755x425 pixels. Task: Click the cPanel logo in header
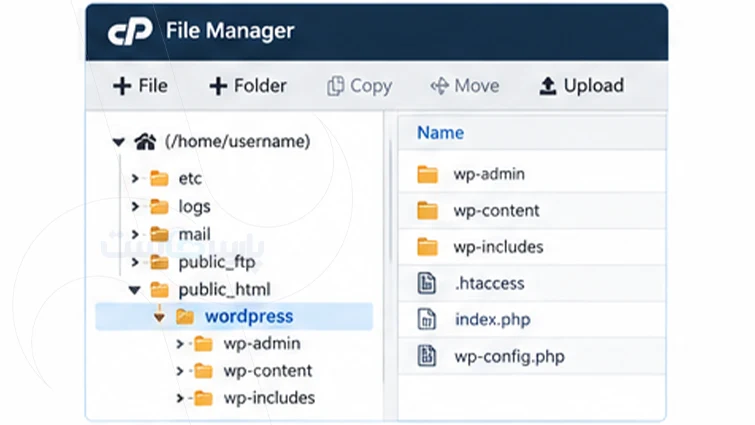point(130,31)
